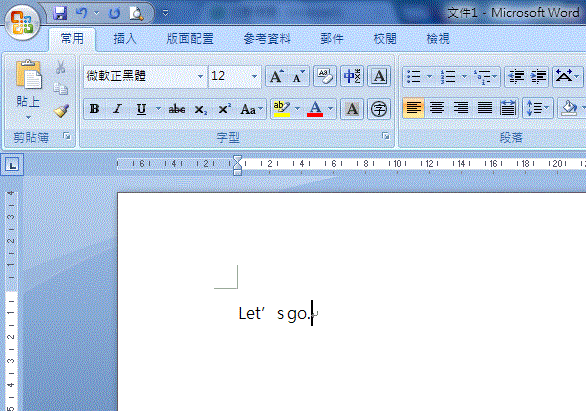Apply bulleted list
This screenshot has height=411, width=586.
tap(414, 76)
